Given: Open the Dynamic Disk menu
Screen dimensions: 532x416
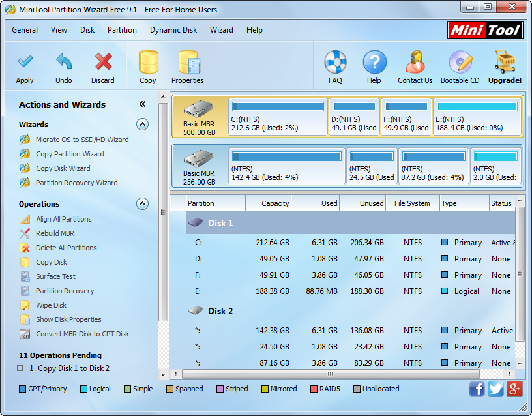Looking at the screenshot, I should (173, 30).
